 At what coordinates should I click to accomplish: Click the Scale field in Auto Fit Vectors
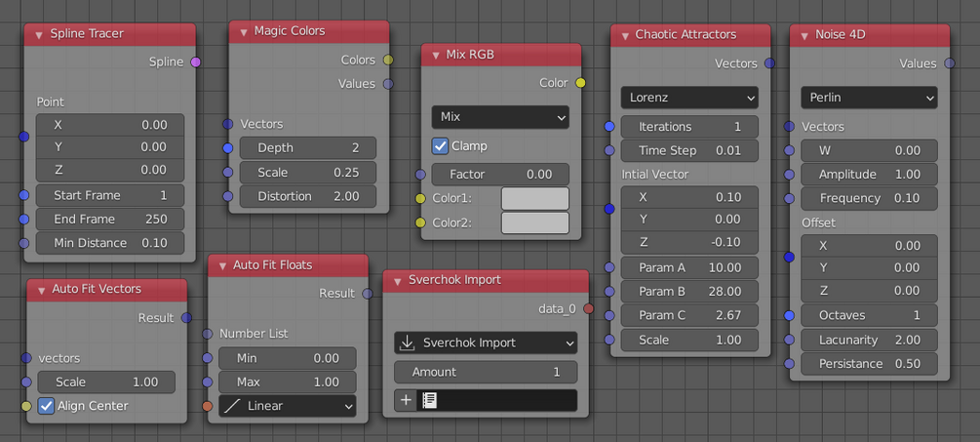click(106, 382)
